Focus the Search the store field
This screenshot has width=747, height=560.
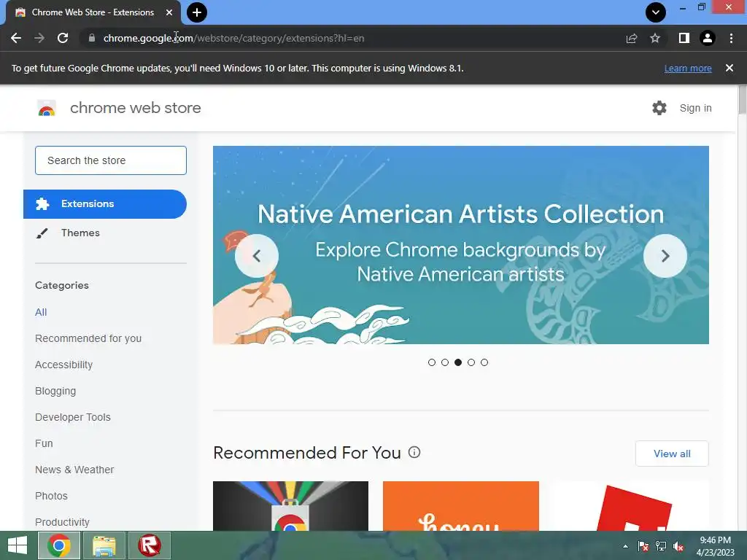[111, 160]
